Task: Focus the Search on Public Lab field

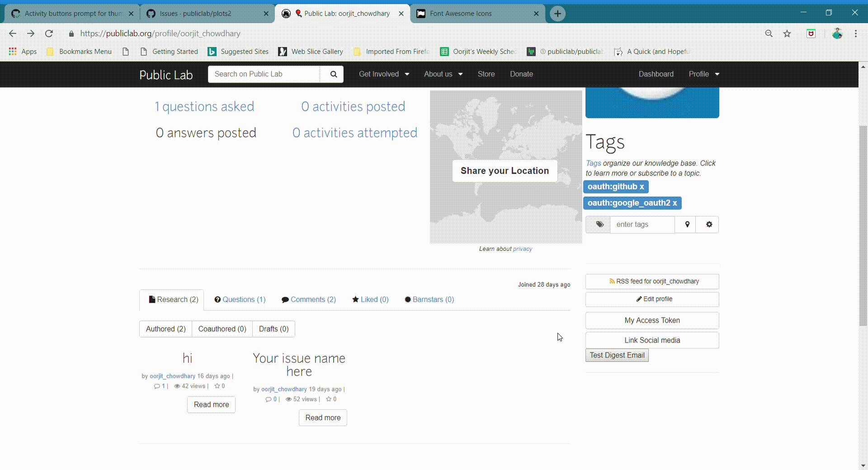Action: tap(264, 74)
